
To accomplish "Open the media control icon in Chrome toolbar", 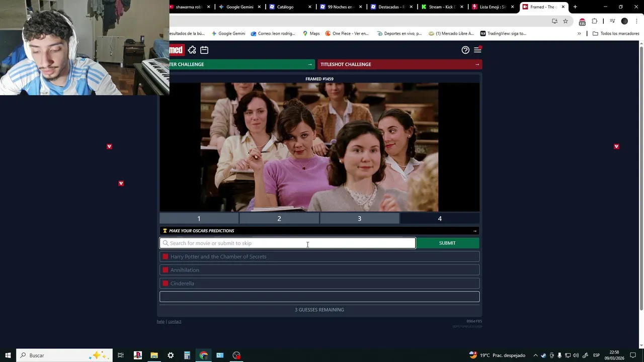I will (612, 21).
